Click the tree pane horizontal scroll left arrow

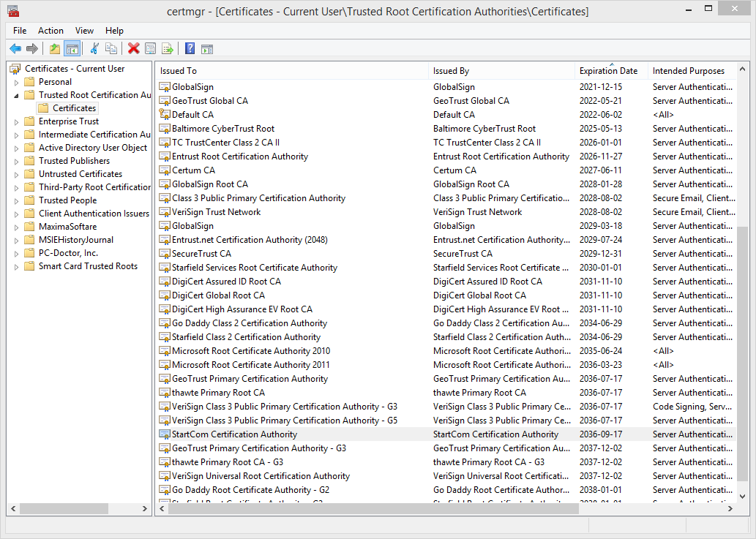pyautogui.click(x=13, y=509)
